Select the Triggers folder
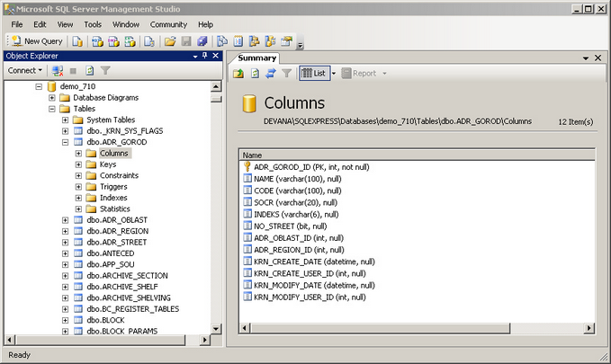Image resolution: width=611 pixels, height=364 pixels. point(113,187)
